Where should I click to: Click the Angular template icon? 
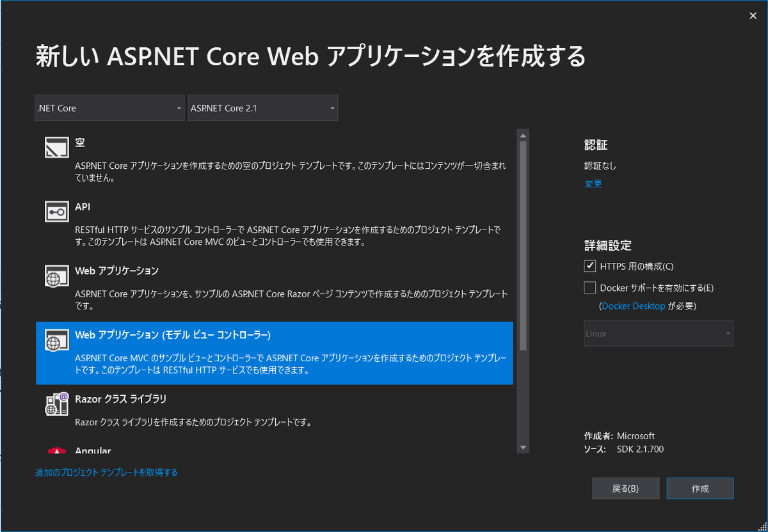coord(56,450)
